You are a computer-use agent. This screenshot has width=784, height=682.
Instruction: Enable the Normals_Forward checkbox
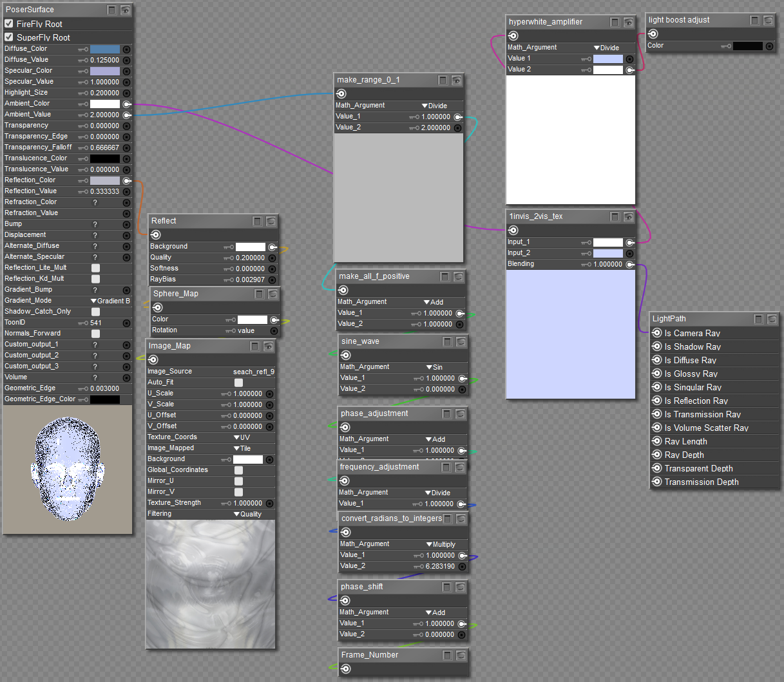point(95,334)
